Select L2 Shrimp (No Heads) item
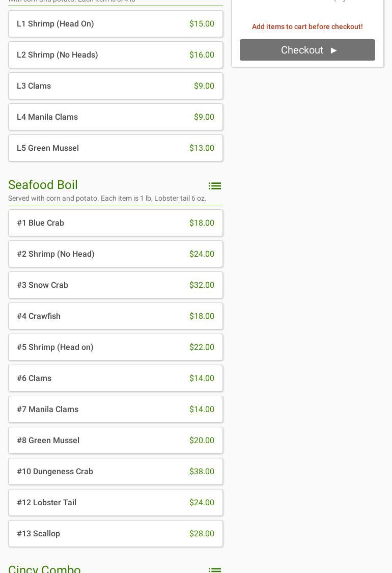The width and height of the screenshot is (392, 573). point(116,55)
